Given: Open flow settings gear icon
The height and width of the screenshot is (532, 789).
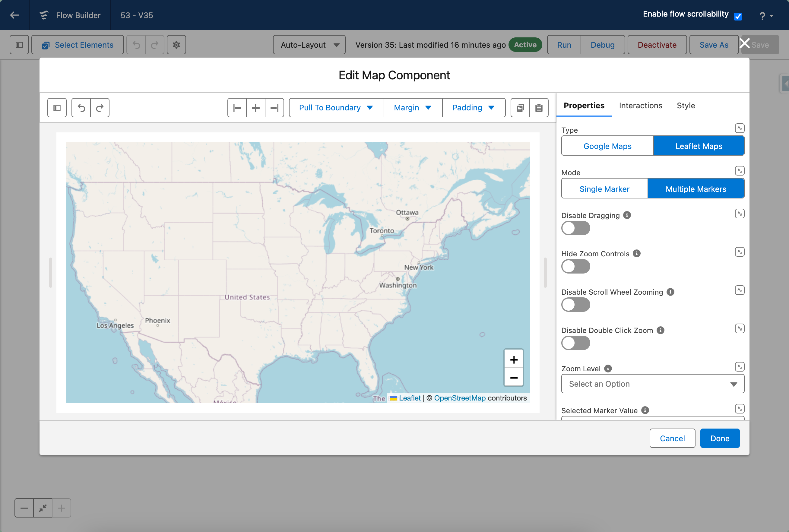Looking at the screenshot, I should pyautogui.click(x=176, y=45).
